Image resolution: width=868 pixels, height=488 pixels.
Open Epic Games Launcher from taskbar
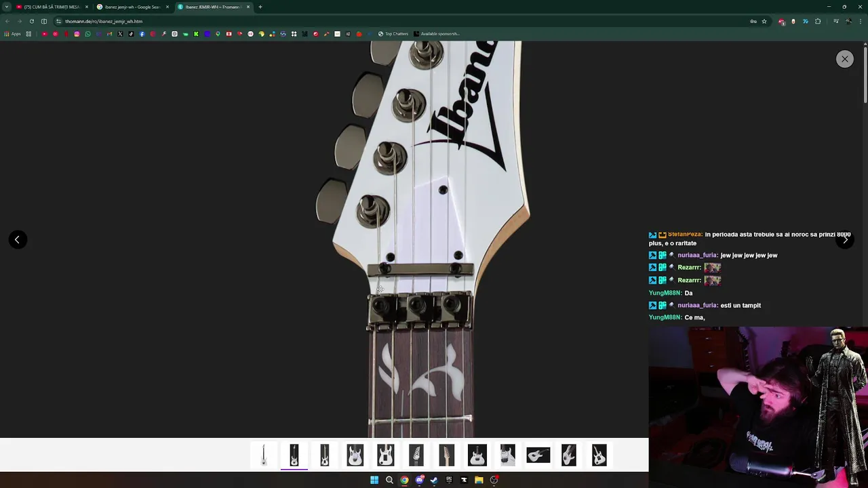pos(449,480)
